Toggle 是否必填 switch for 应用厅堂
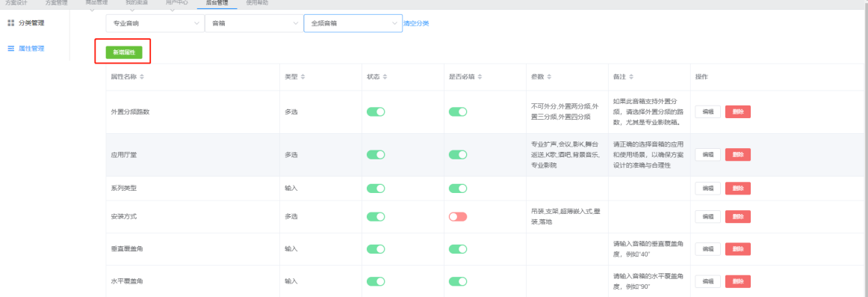This screenshot has width=868, height=297. 458,155
